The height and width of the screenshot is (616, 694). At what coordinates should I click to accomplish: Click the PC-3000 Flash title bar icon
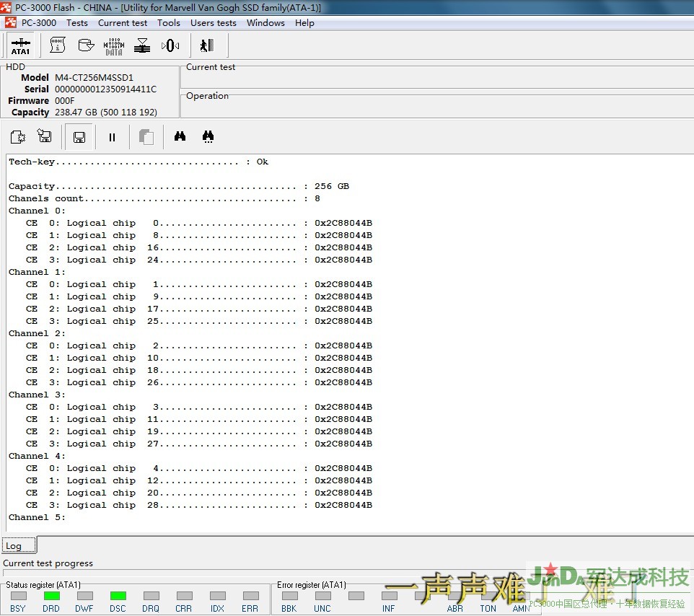click(6, 7)
